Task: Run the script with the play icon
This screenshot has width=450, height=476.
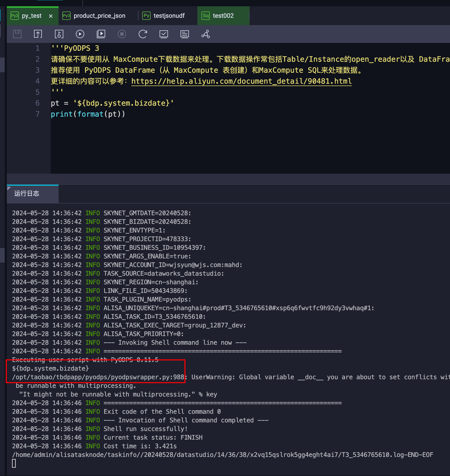Action: [x=80, y=34]
